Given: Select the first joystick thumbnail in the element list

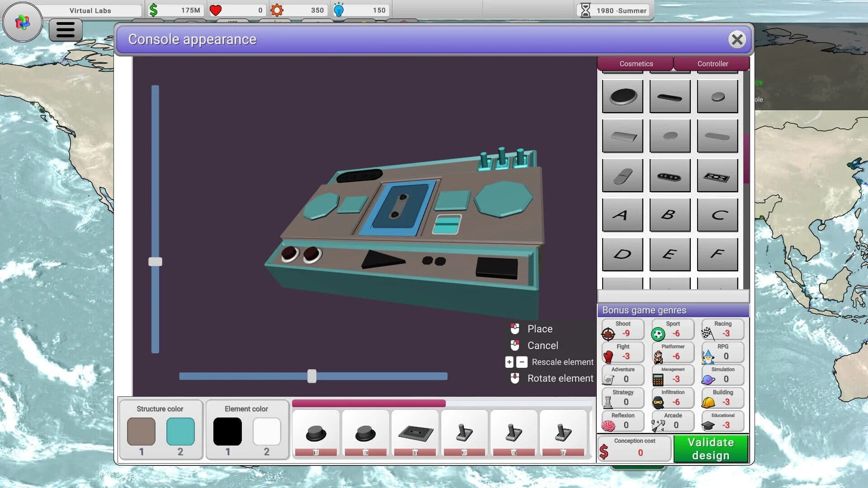Looking at the screenshot, I should (x=464, y=432).
